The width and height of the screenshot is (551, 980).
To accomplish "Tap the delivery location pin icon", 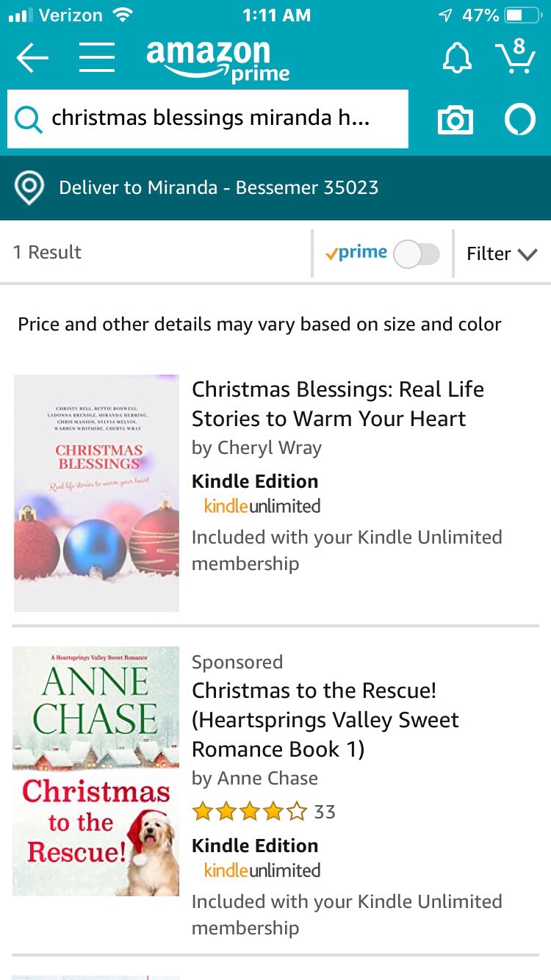I will (29, 188).
